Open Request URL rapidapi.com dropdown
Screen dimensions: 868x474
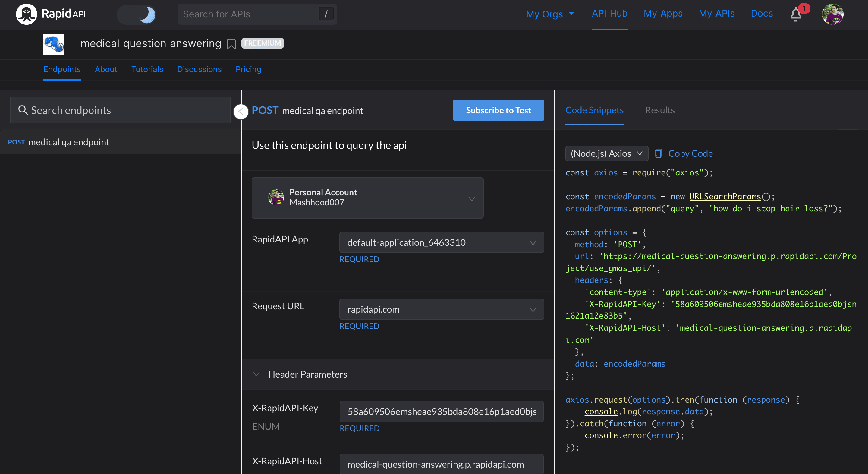[442, 309]
